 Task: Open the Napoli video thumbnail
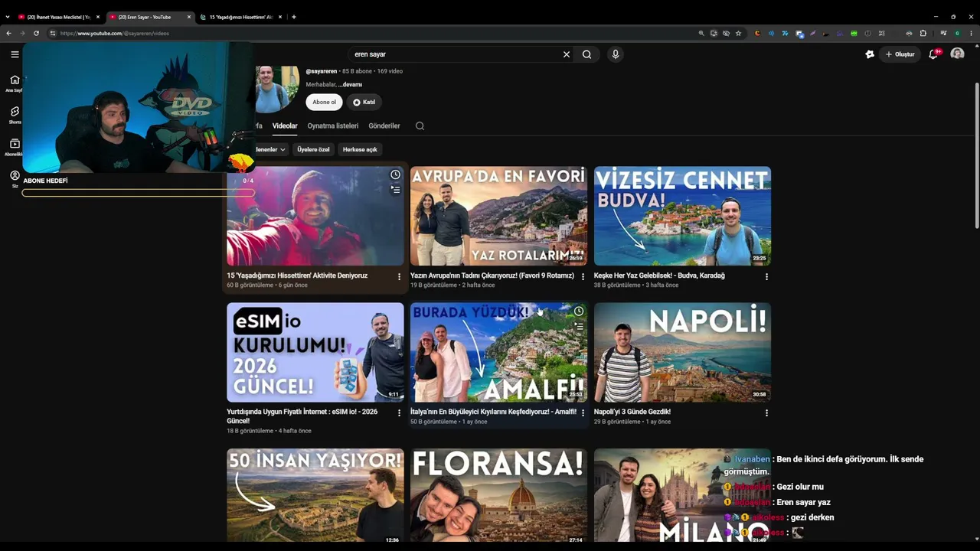click(682, 352)
